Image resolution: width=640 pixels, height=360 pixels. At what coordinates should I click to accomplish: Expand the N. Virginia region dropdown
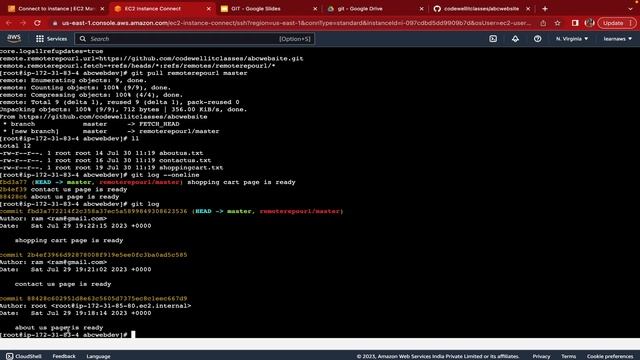[x=572, y=39]
